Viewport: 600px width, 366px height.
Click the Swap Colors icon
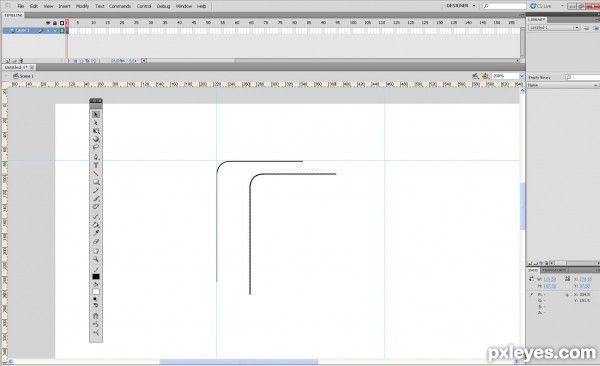pos(96,305)
